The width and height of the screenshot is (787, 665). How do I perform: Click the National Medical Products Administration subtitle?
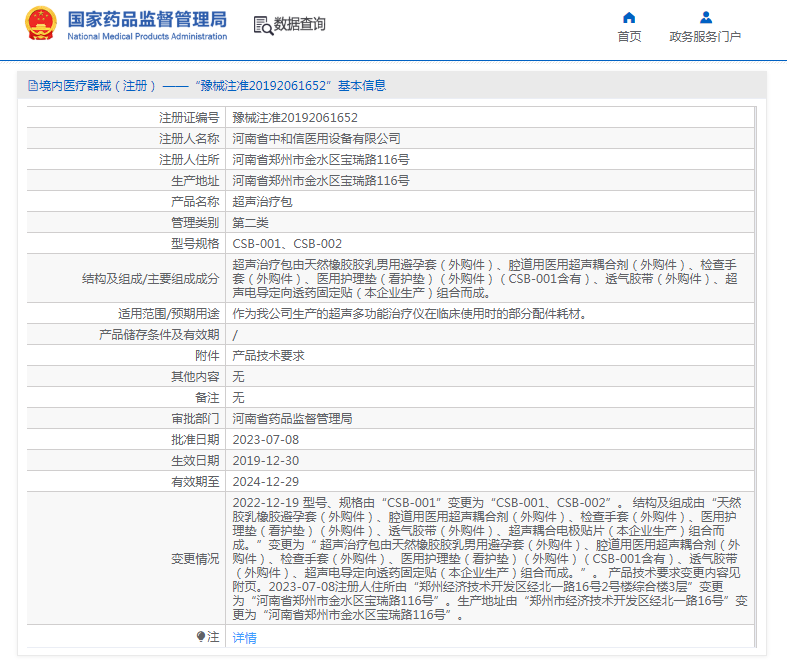tap(147, 36)
